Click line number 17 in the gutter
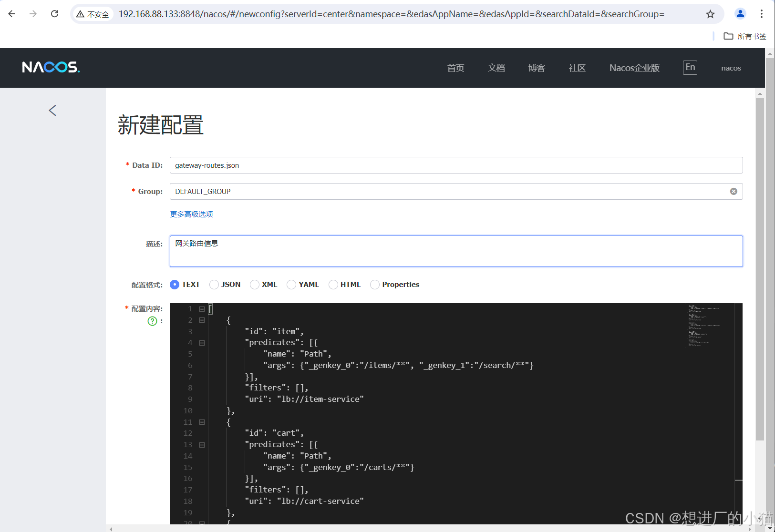This screenshot has height=532, width=775. pyautogui.click(x=188, y=490)
